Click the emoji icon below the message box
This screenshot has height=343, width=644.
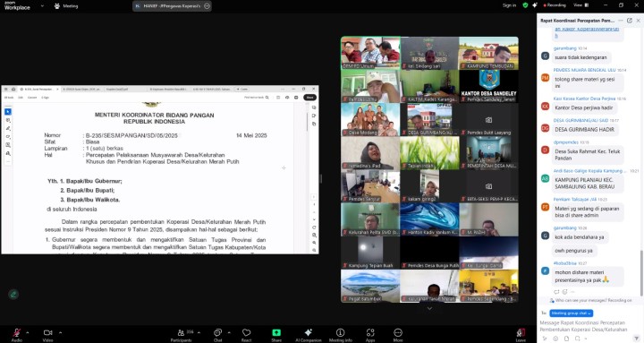[555, 339]
